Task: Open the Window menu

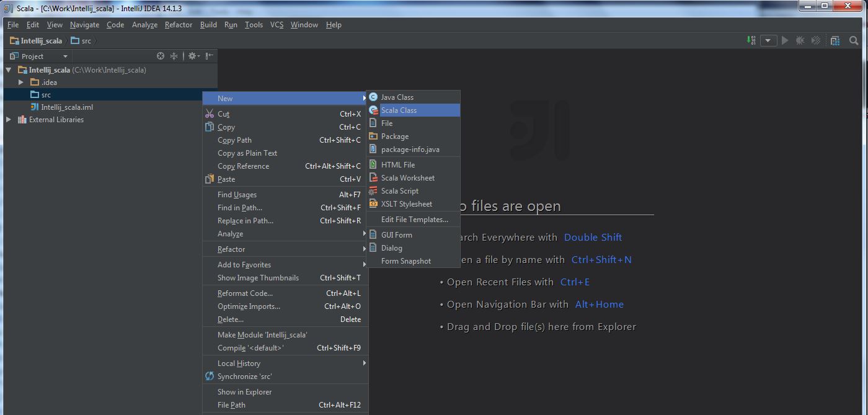Action: tap(304, 25)
